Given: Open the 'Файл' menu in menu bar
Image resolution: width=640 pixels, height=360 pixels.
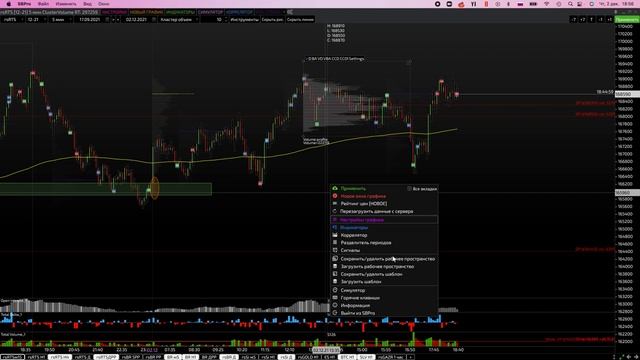Looking at the screenshot, I should click(43, 4).
